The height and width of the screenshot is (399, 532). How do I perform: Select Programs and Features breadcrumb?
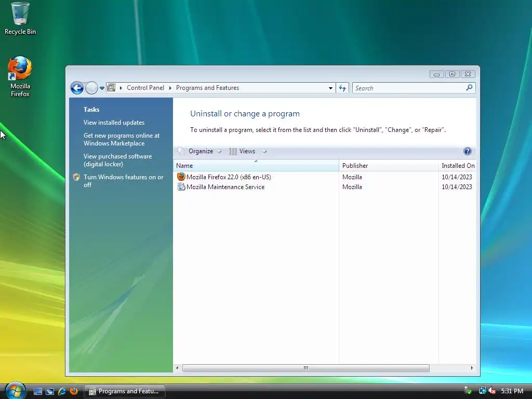coord(207,88)
